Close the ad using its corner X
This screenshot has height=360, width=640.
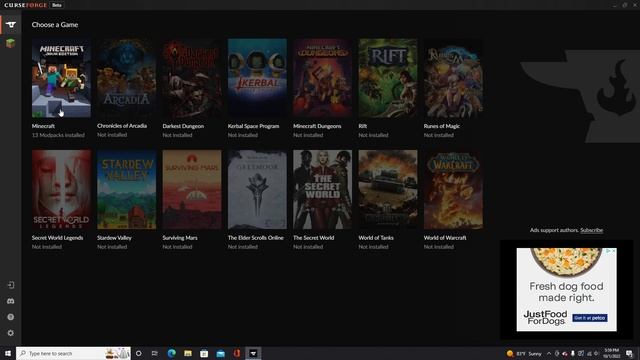tap(613, 251)
